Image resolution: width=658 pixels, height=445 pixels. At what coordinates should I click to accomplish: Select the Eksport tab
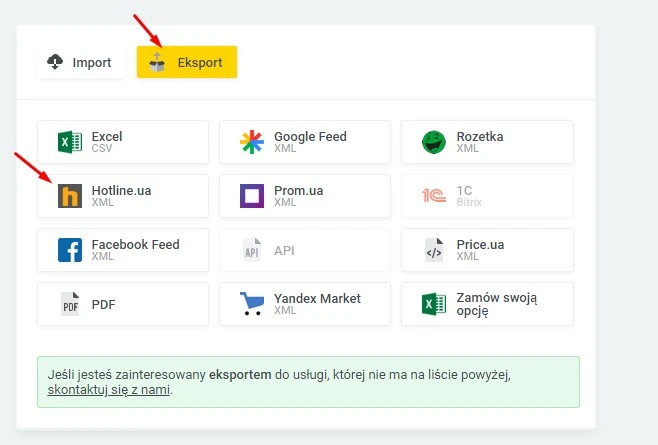187,62
